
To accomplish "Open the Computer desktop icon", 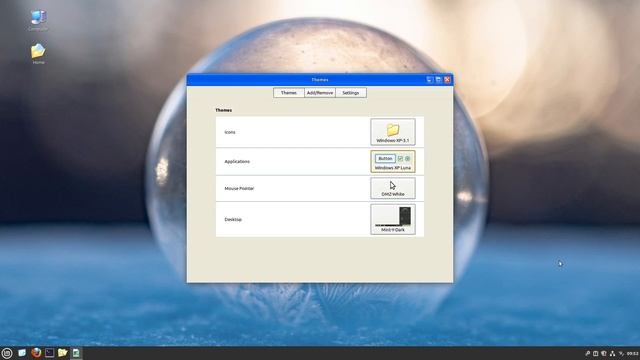I will click(38, 20).
